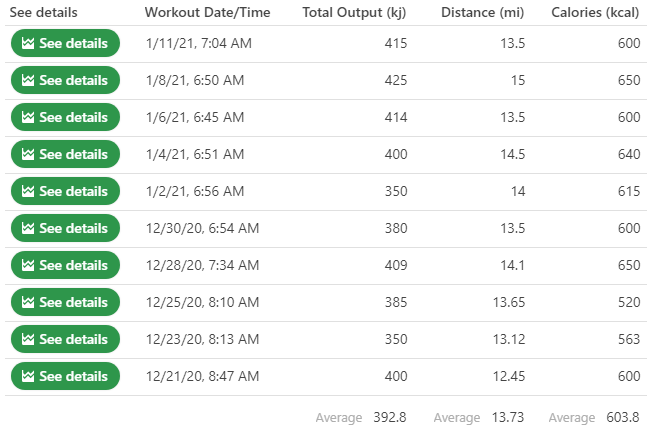The height and width of the screenshot is (436, 656).
Task: Click chart icon for 1/6/21 workout
Action: pos(28,118)
